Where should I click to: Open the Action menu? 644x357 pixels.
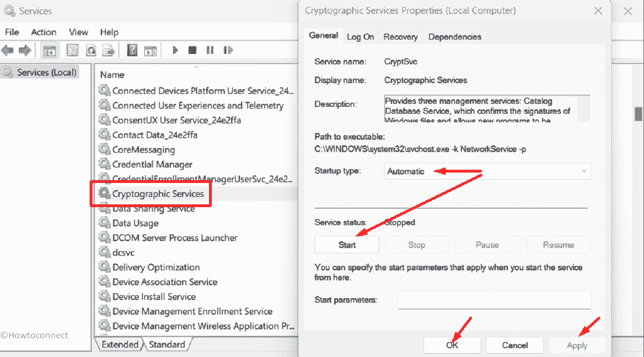[x=44, y=32]
